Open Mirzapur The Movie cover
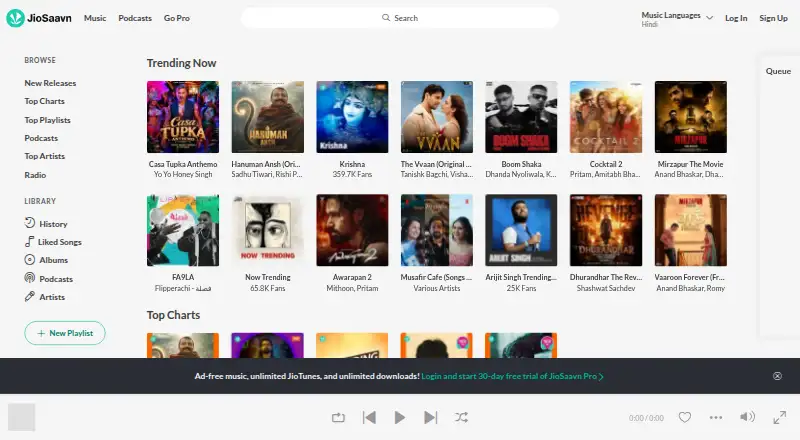This screenshot has width=800, height=440. [x=690, y=117]
